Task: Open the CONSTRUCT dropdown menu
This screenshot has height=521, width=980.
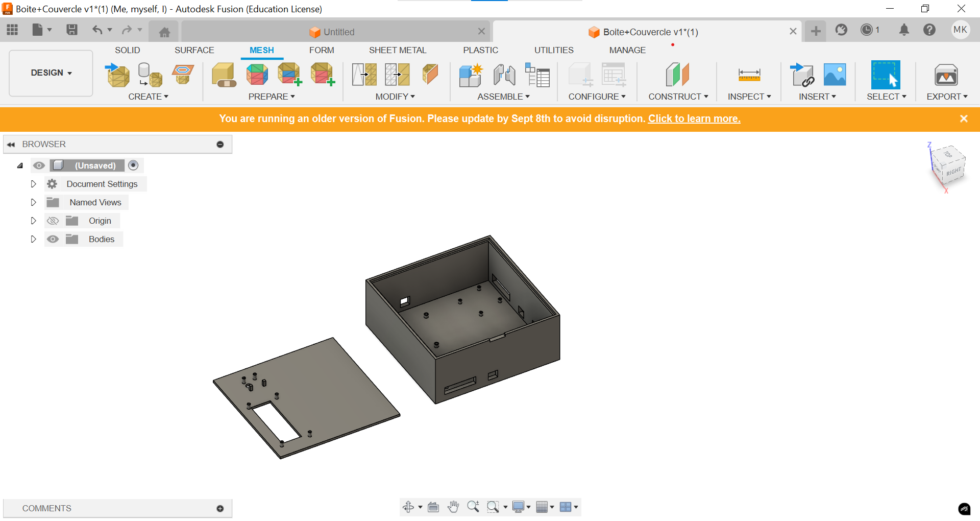Action: tap(678, 97)
